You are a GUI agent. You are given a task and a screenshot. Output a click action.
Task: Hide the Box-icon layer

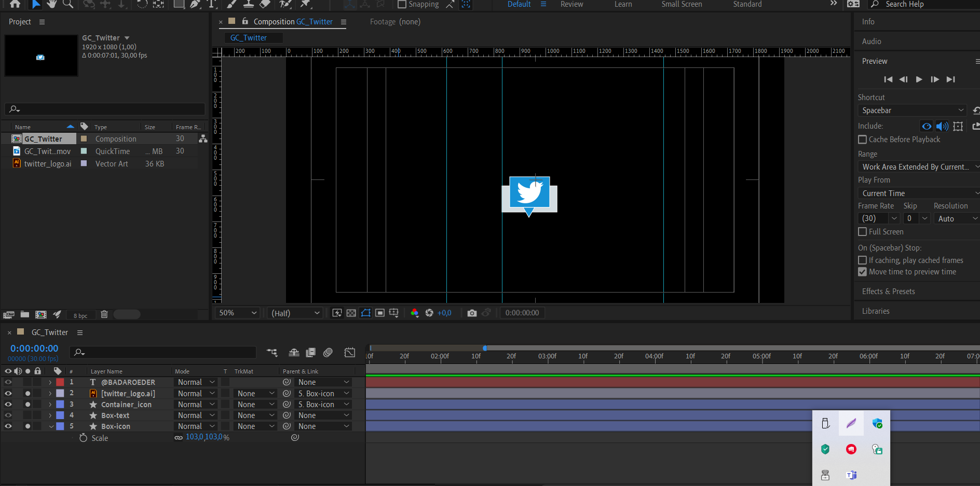tap(8, 426)
